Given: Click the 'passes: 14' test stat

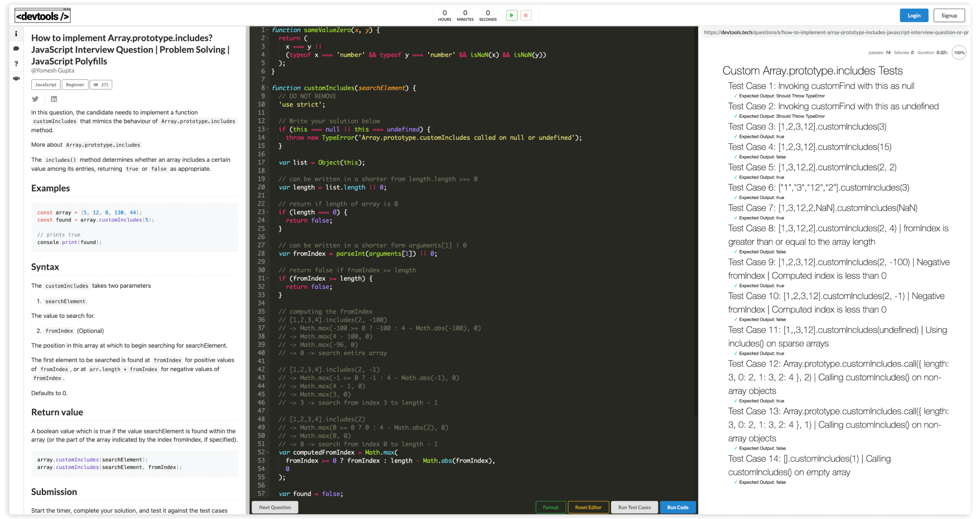Looking at the screenshot, I should [x=879, y=53].
